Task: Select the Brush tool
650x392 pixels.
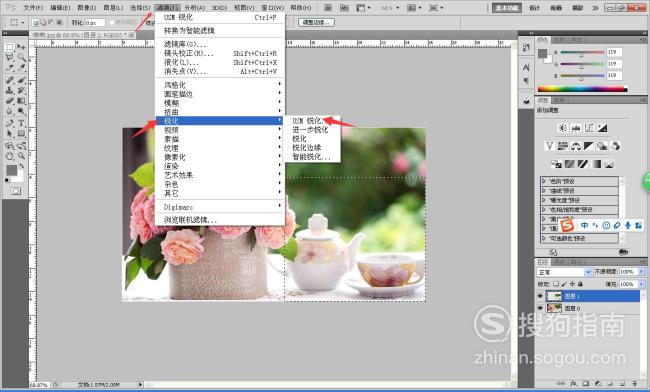Action: click(21, 80)
